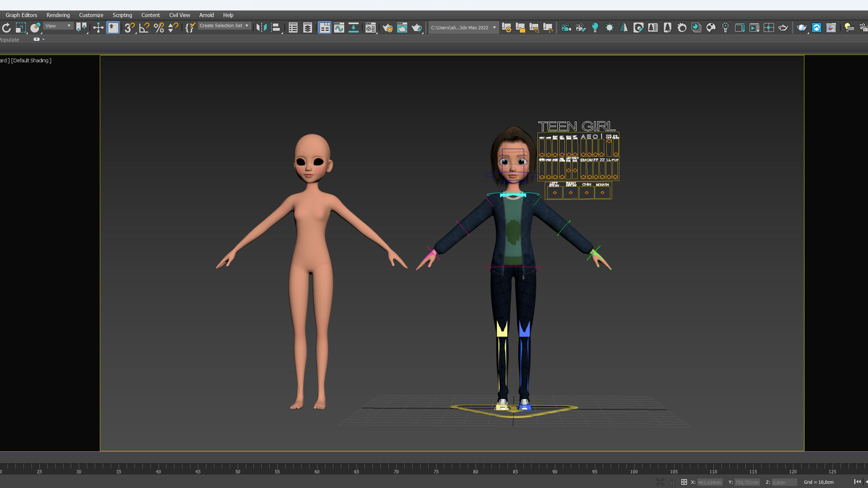
Task: Click the Default Shading viewport label
Action: (31, 60)
